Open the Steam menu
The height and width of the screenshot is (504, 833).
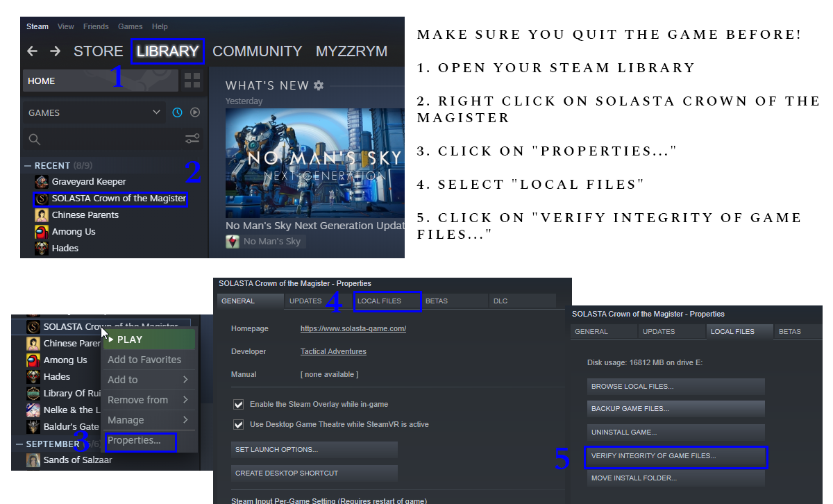(x=37, y=26)
